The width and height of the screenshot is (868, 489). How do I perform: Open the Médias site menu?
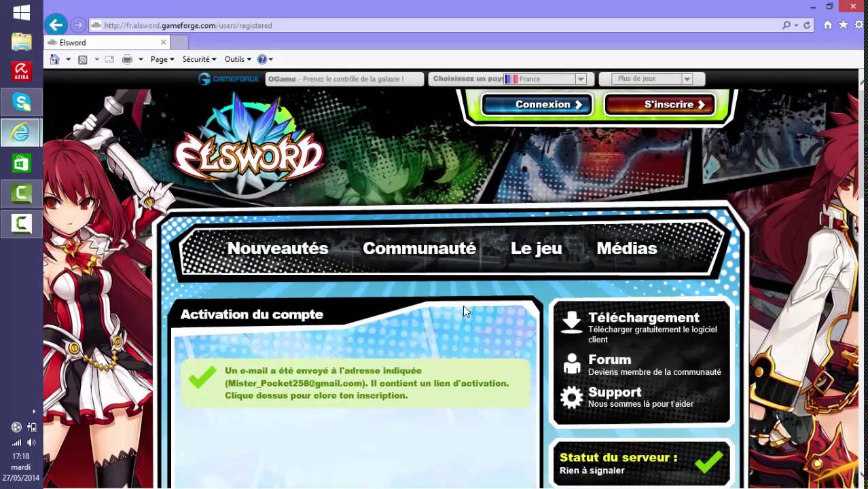627,249
